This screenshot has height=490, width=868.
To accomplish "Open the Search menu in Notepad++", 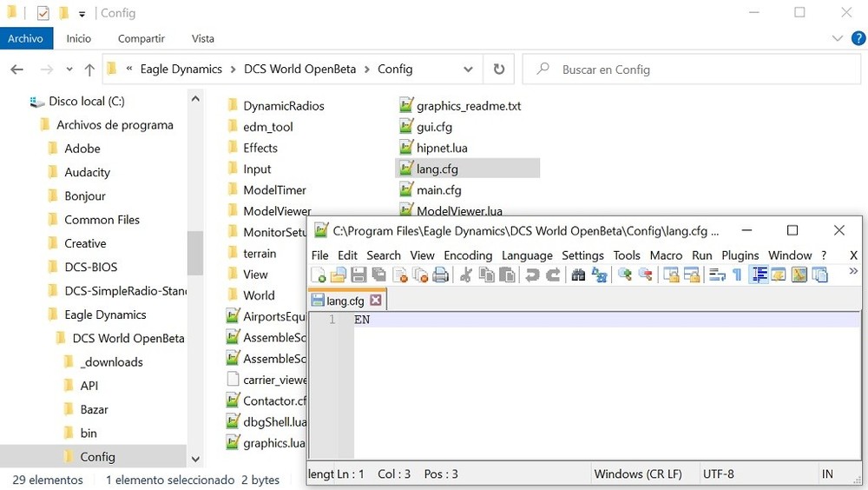I will click(x=384, y=255).
